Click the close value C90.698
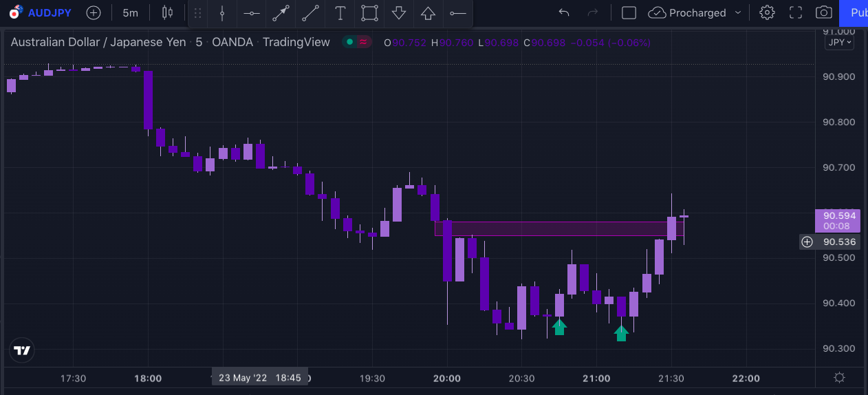 (544, 43)
